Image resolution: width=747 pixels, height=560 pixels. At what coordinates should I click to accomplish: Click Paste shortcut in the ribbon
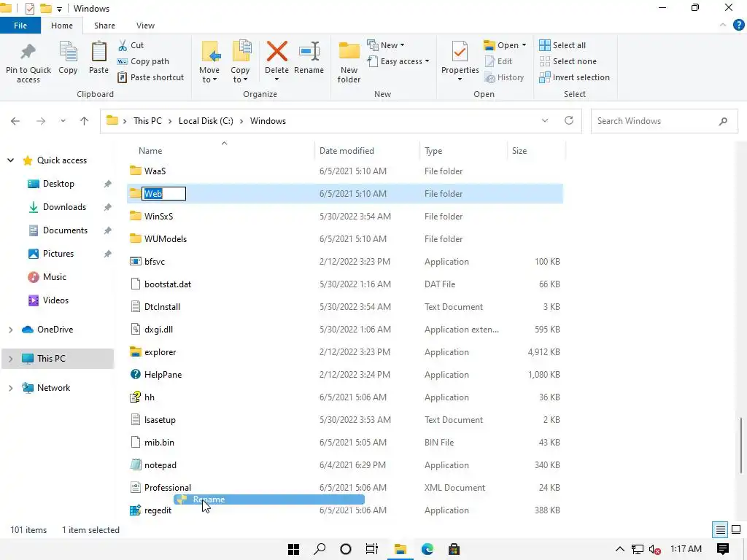[150, 77]
